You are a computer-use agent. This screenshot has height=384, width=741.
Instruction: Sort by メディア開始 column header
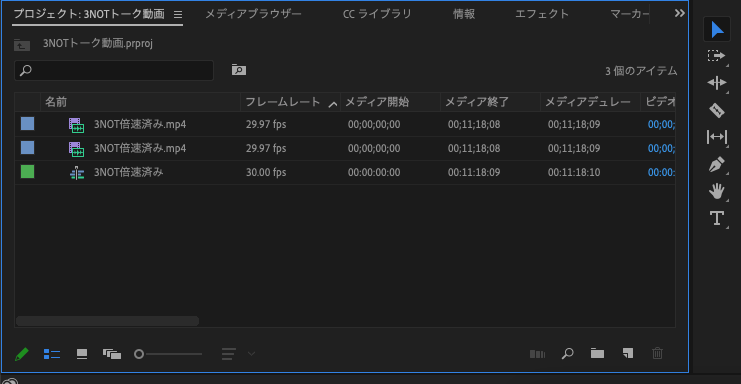coord(377,102)
